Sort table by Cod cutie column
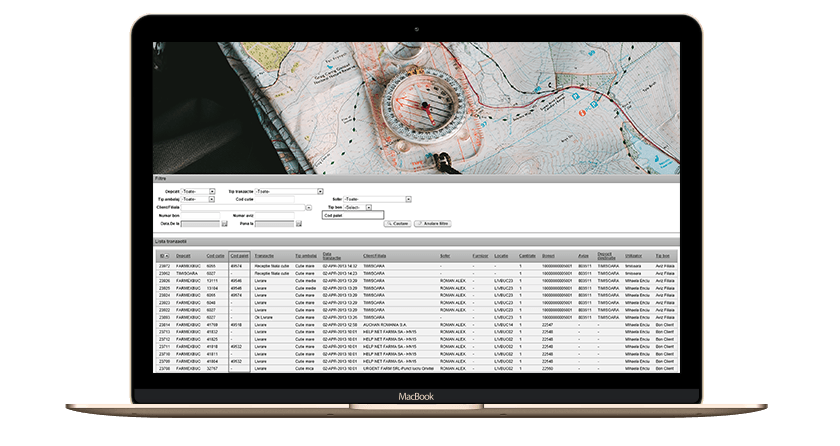This screenshot has height=446, width=840. (x=215, y=256)
